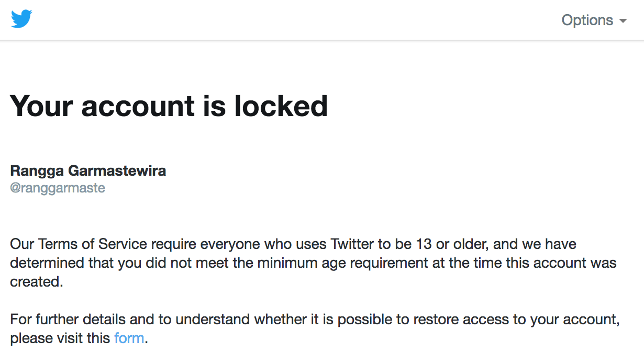
Task: Follow the blue "form" link
Action: coord(129,338)
